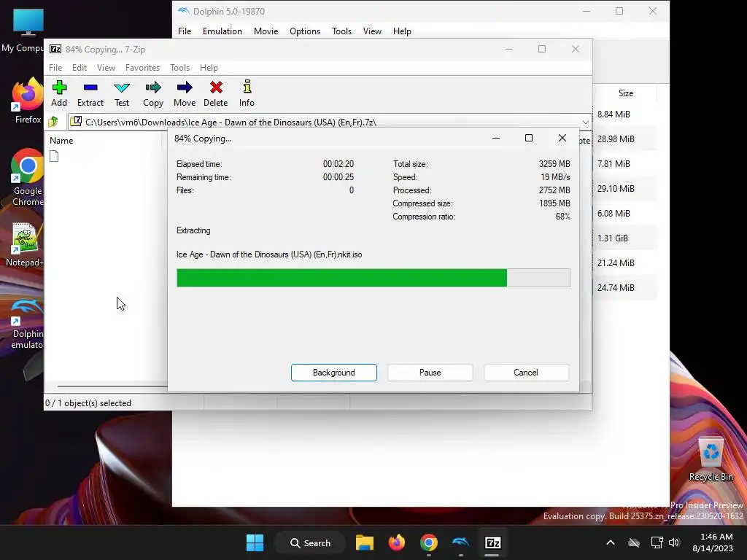Click the Test toolbar icon in 7-Zip
The height and width of the screenshot is (560, 747).
[x=122, y=93]
